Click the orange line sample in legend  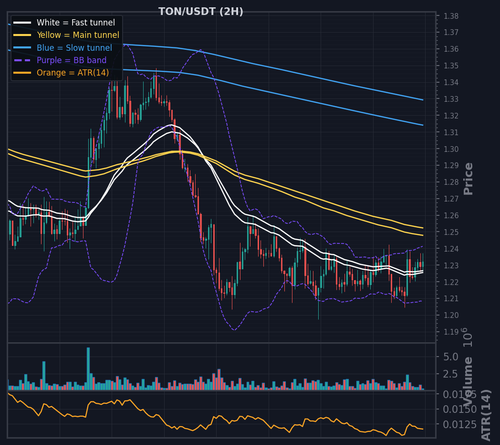[22, 73]
